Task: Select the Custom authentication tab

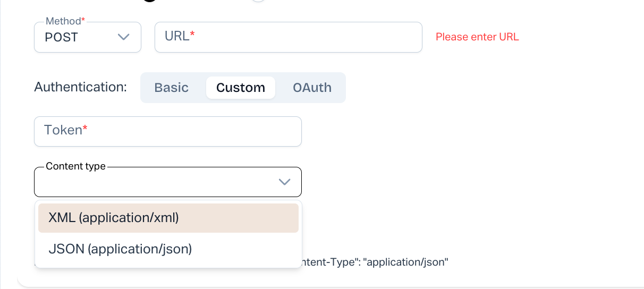Action: click(240, 88)
